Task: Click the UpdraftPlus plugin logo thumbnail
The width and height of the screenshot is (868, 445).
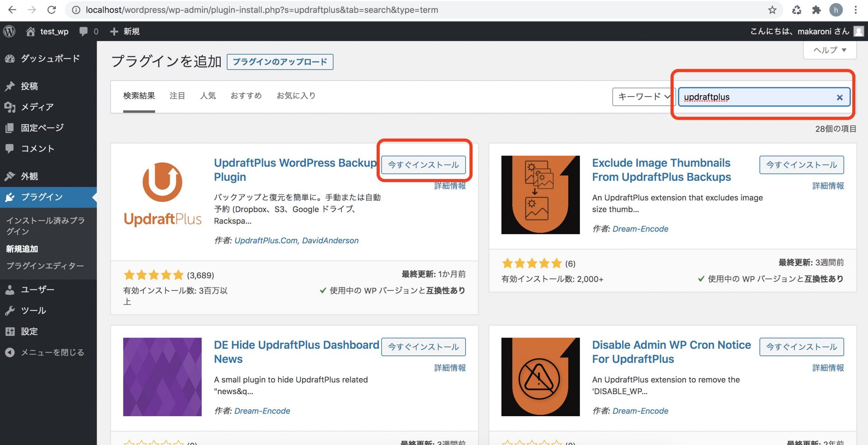Action: pyautogui.click(x=162, y=195)
